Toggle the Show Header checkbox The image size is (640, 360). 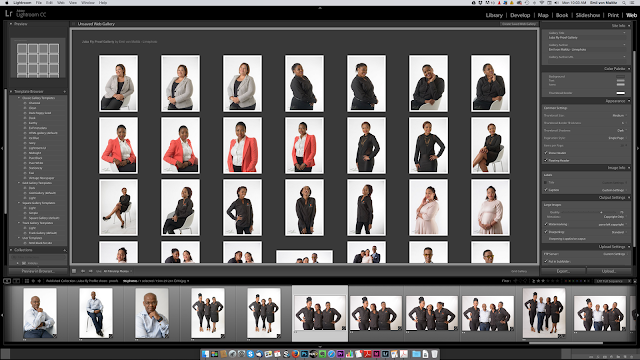click(x=546, y=153)
